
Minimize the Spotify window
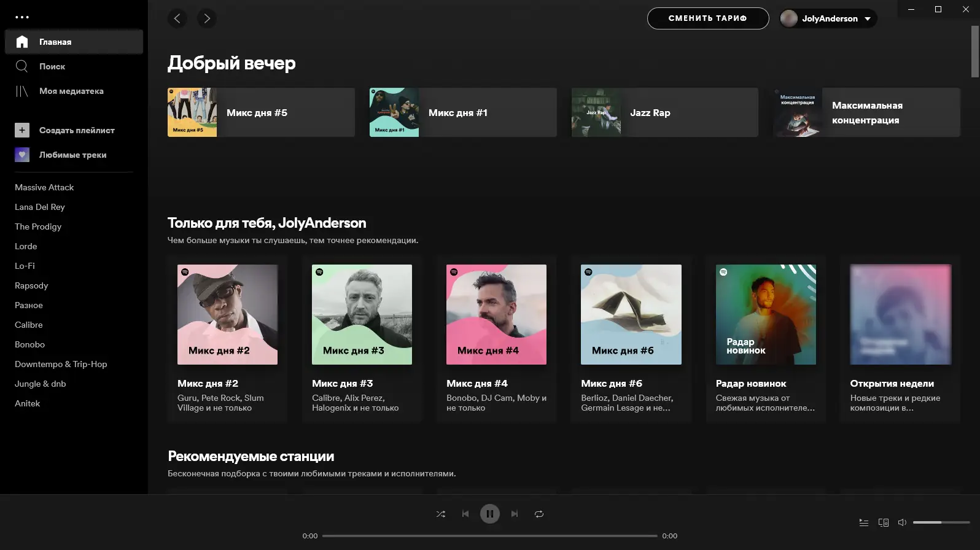click(x=911, y=9)
